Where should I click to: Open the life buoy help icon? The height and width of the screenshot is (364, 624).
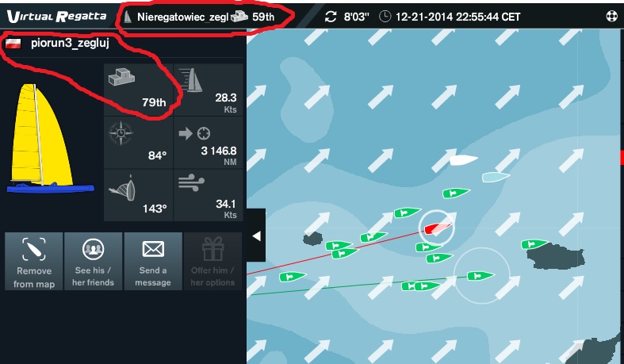611,17
